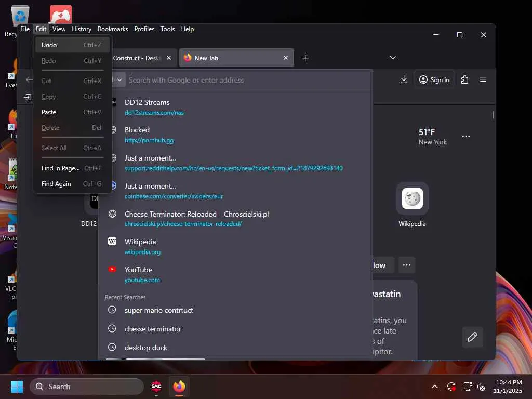Viewport: 532px width, 399px height.
Task: Select Find in Page from the Edit menu
Action: point(72,168)
